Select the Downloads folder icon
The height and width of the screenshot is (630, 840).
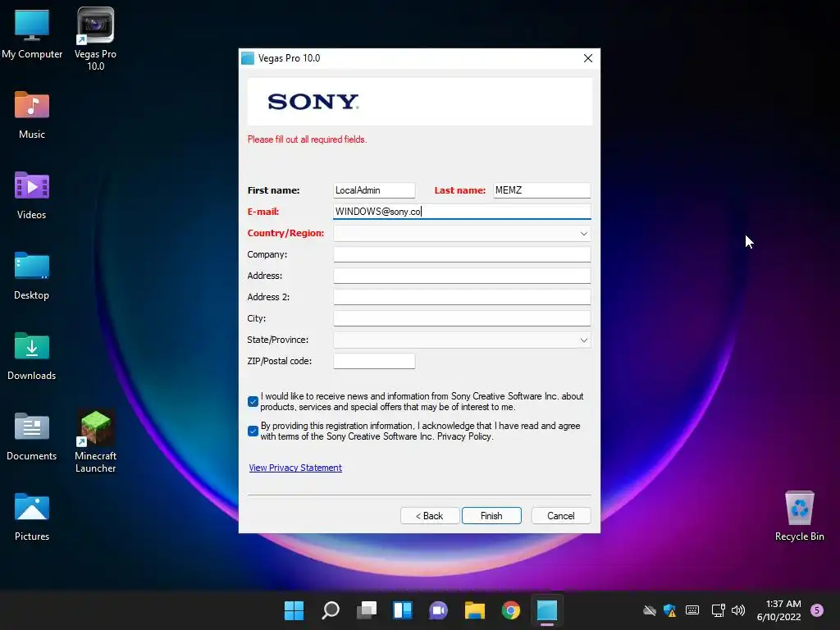coord(32,356)
